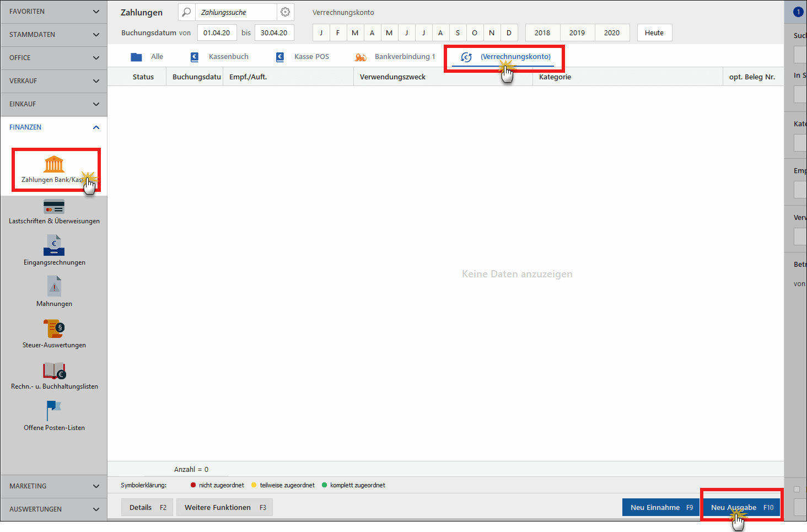Open Lastschriften & Überweisungen
The height and width of the screenshot is (532, 807).
click(x=54, y=212)
